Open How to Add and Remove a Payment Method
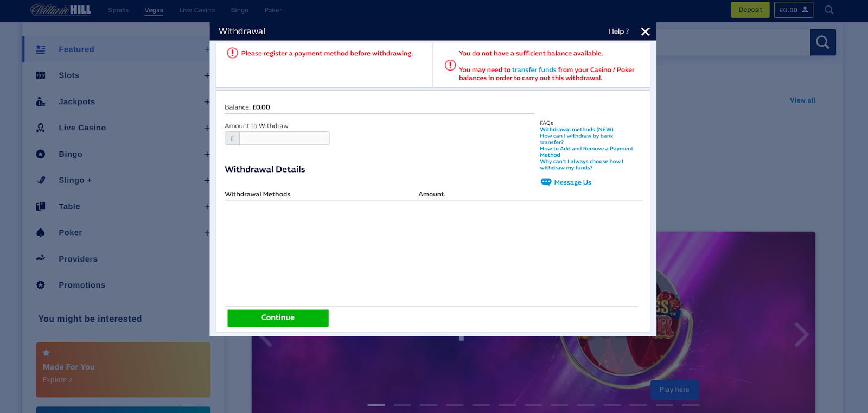Screen dimensions: 868x413 (x=586, y=151)
